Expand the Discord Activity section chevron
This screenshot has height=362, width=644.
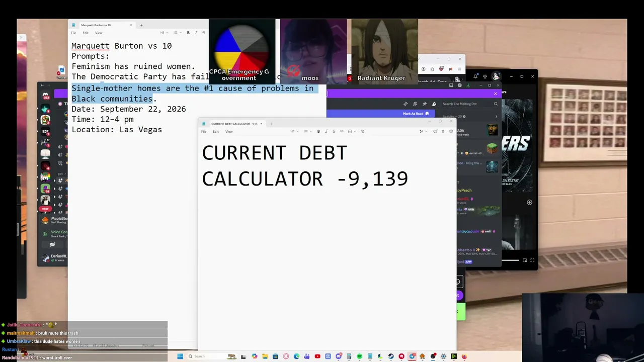tap(496, 117)
